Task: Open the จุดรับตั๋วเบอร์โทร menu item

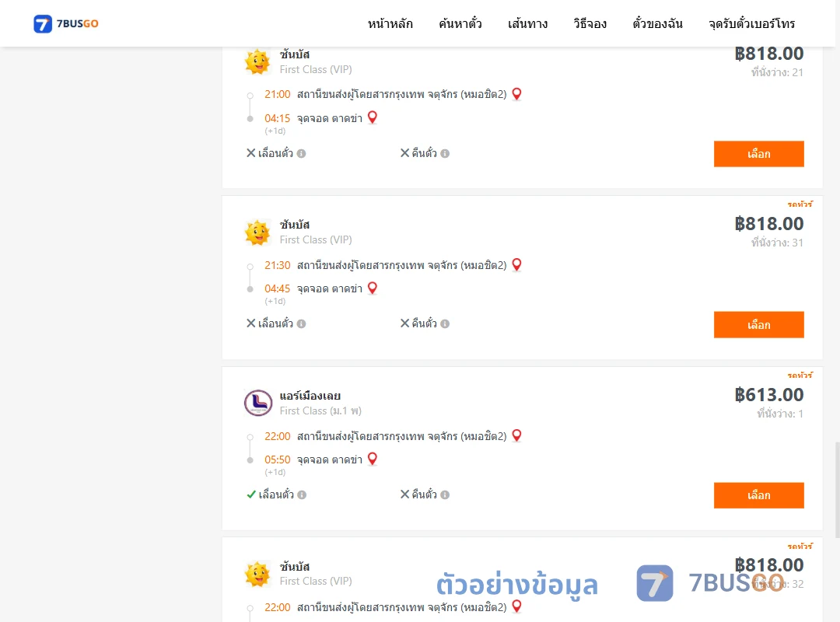Action: pyautogui.click(x=751, y=23)
